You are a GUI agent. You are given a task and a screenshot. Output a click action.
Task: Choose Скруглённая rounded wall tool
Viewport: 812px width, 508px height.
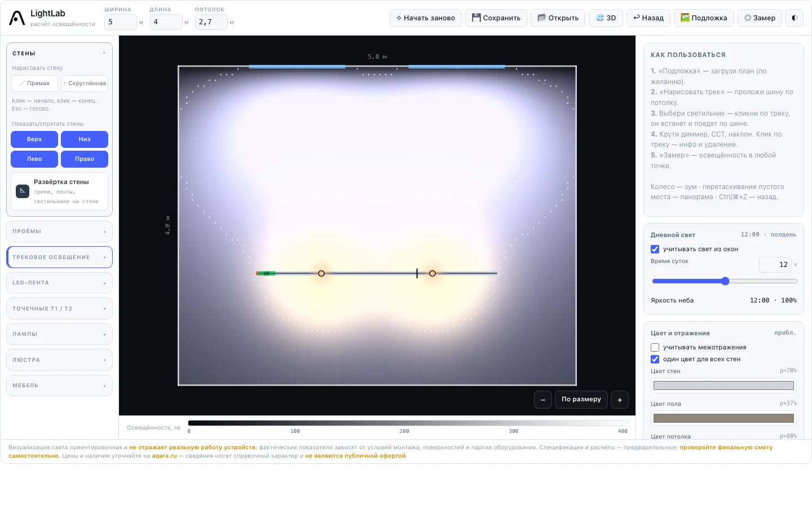tap(85, 84)
